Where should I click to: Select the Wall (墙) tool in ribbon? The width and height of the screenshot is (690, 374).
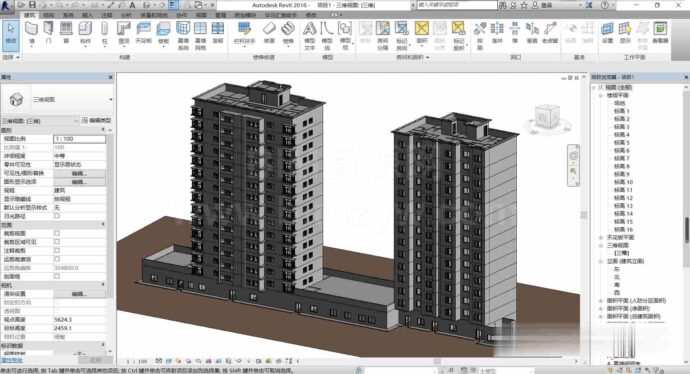click(x=31, y=34)
